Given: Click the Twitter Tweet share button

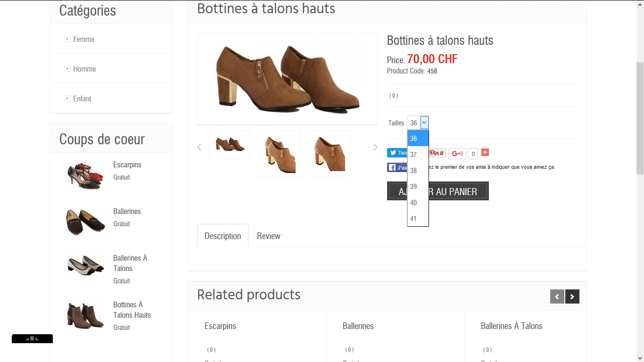Looking at the screenshot, I should point(397,153).
